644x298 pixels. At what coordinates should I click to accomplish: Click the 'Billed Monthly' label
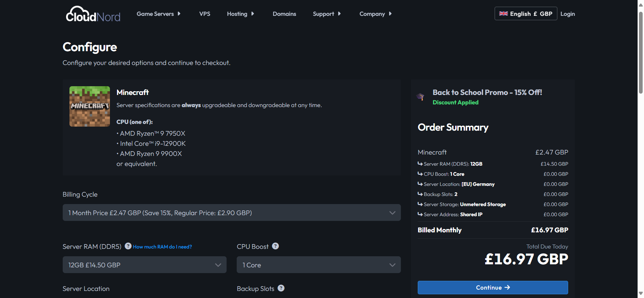pos(440,230)
